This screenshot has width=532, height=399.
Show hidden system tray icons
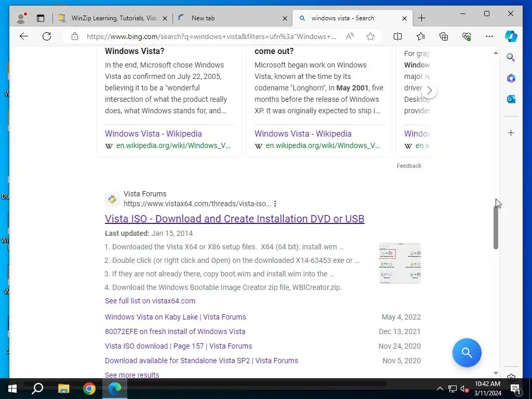tap(440, 389)
